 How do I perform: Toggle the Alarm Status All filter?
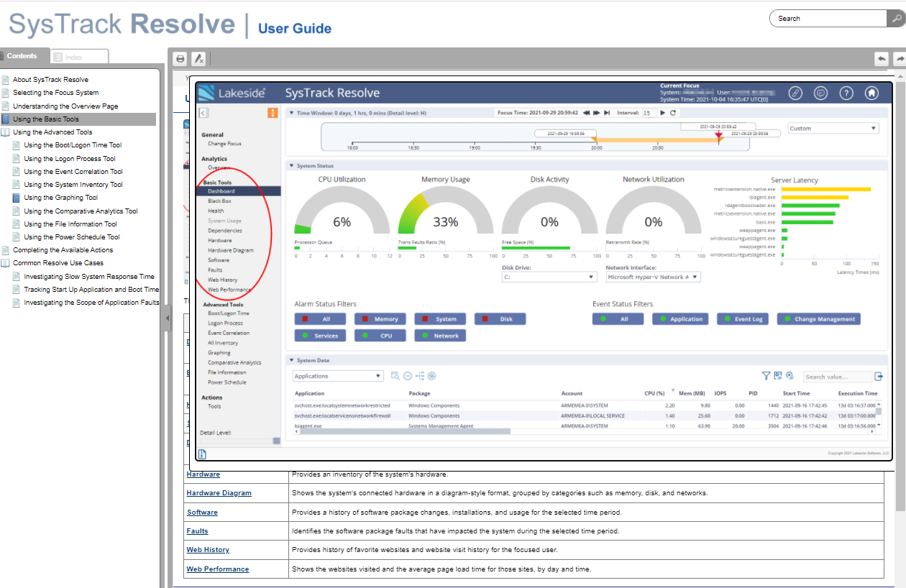320,319
